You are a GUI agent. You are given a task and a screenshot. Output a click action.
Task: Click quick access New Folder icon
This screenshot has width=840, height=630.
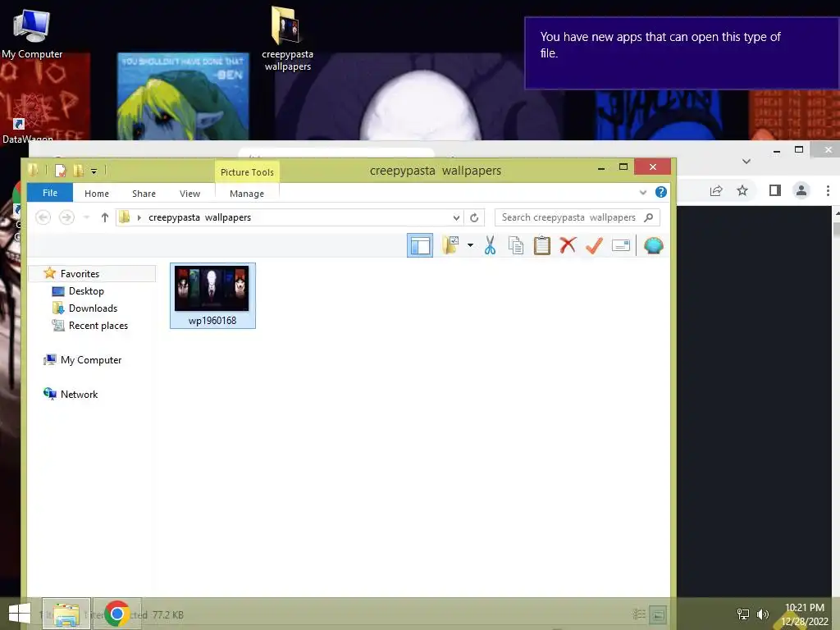[x=78, y=171]
